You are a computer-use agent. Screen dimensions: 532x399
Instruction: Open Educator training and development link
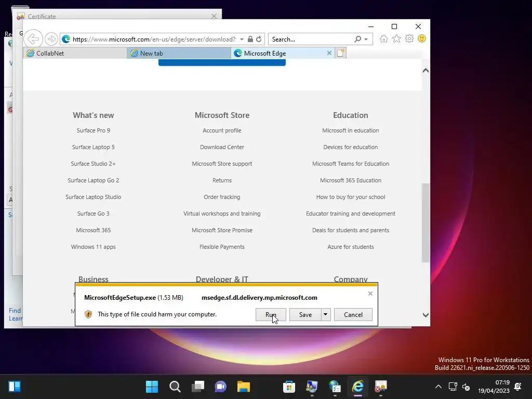click(x=351, y=214)
